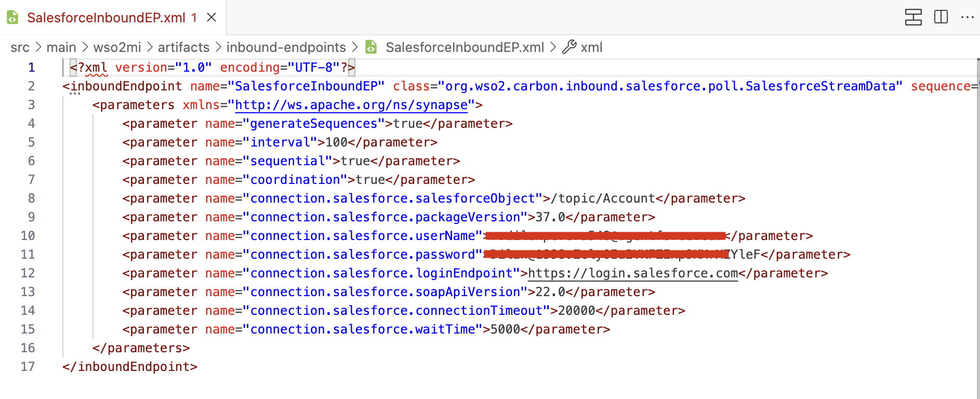Click the /topic/Account value

[x=603, y=198]
